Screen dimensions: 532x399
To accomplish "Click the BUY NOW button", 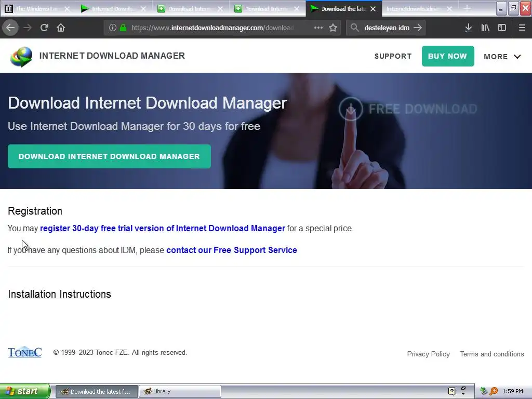I will point(448,56).
